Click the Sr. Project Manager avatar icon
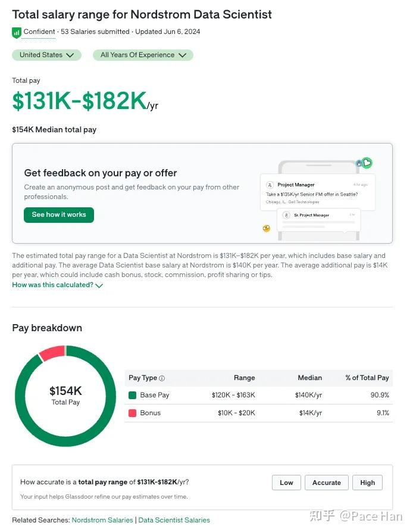413x532 pixels. tap(286, 215)
